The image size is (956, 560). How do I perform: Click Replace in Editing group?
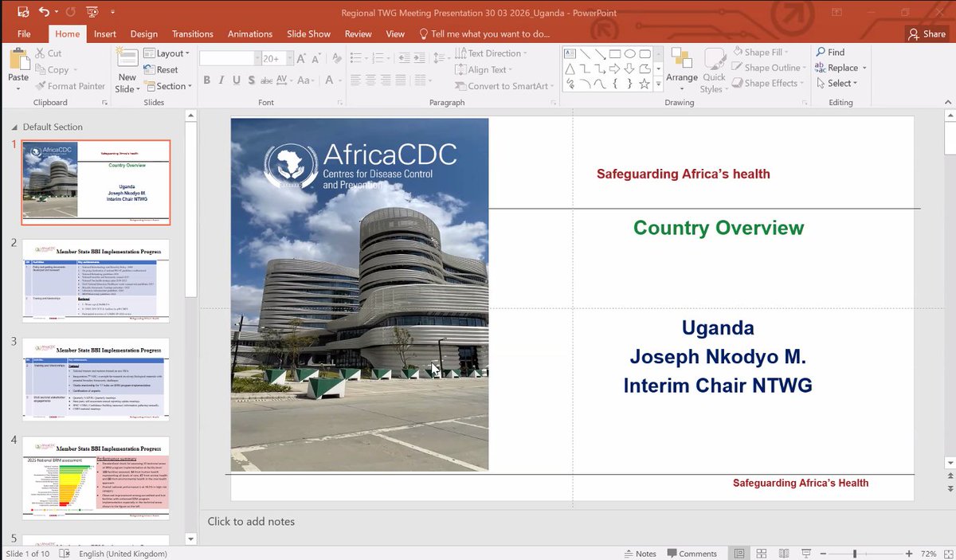pos(840,68)
